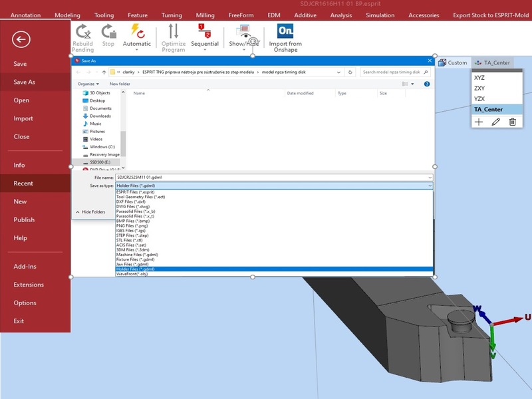Screen dimensions: 532x399
Task: Open the Simulation ribbon tab
Action: pyautogui.click(x=380, y=15)
